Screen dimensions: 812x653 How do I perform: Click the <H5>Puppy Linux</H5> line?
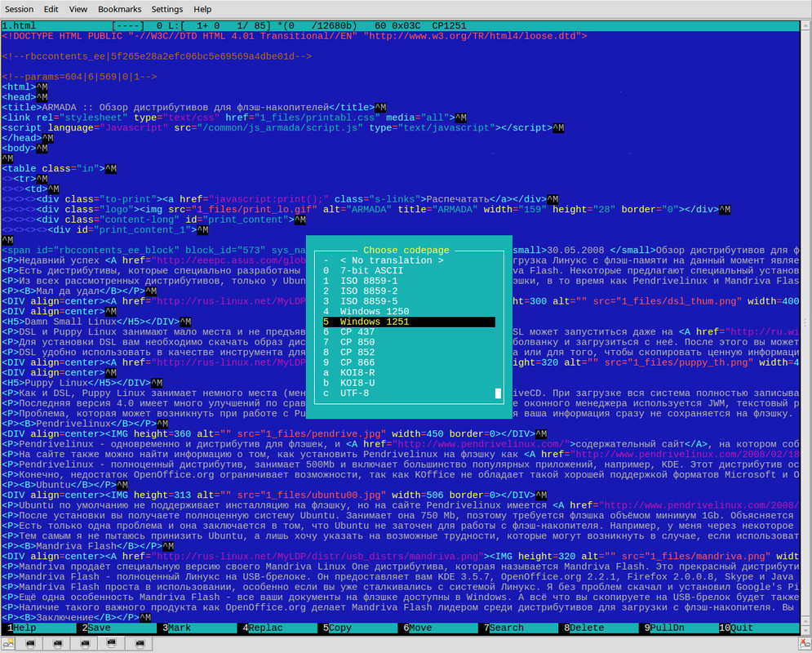(82, 383)
